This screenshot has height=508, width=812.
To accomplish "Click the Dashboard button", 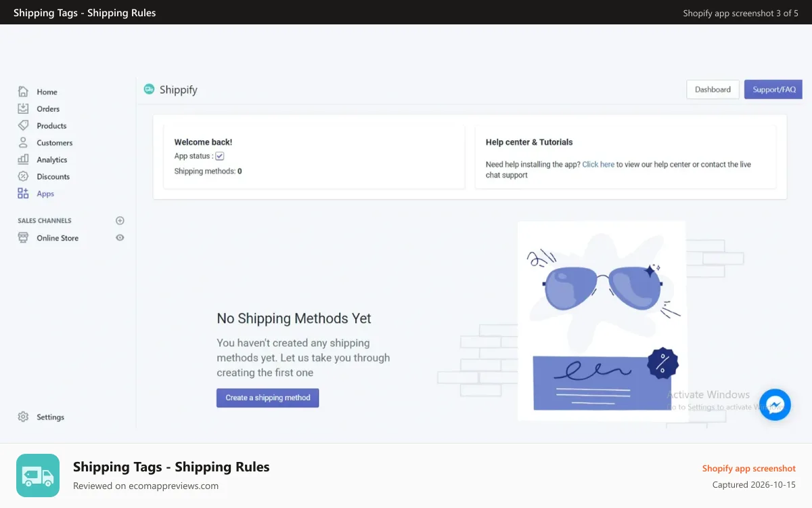I will coord(713,89).
